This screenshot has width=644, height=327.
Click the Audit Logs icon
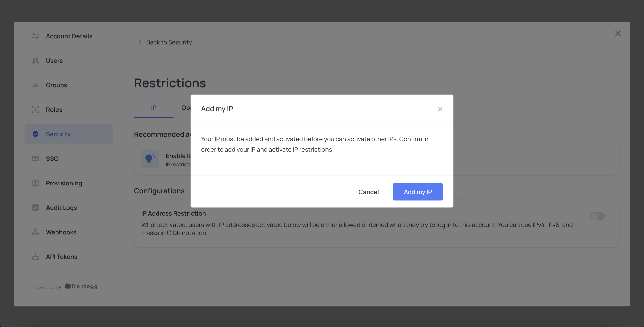[x=35, y=208]
